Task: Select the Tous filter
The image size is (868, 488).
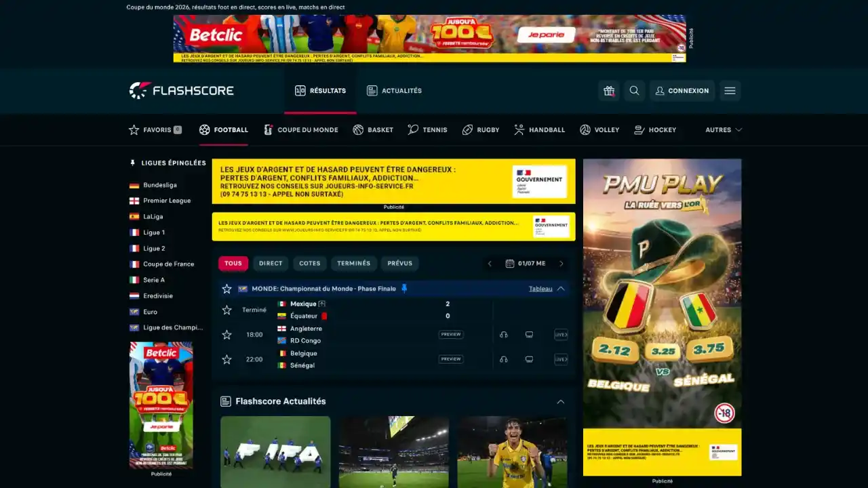Action: [x=233, y=264]
